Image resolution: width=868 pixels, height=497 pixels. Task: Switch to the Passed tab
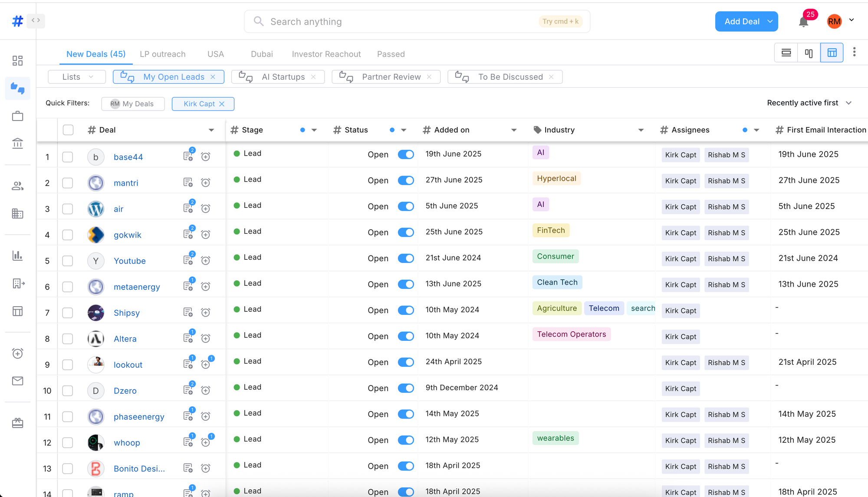click(391, 54)
